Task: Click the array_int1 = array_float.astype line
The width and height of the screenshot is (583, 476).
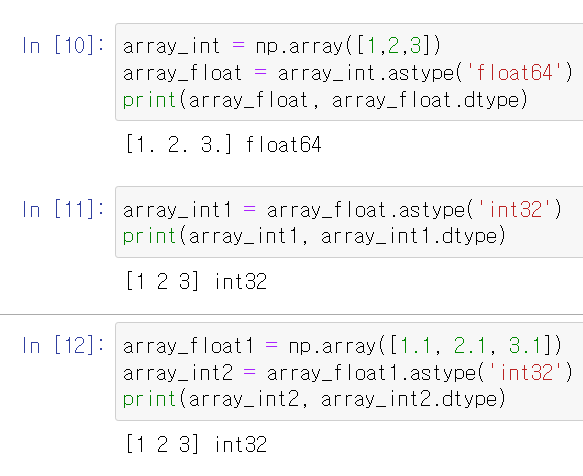Action: coord(342,210)
